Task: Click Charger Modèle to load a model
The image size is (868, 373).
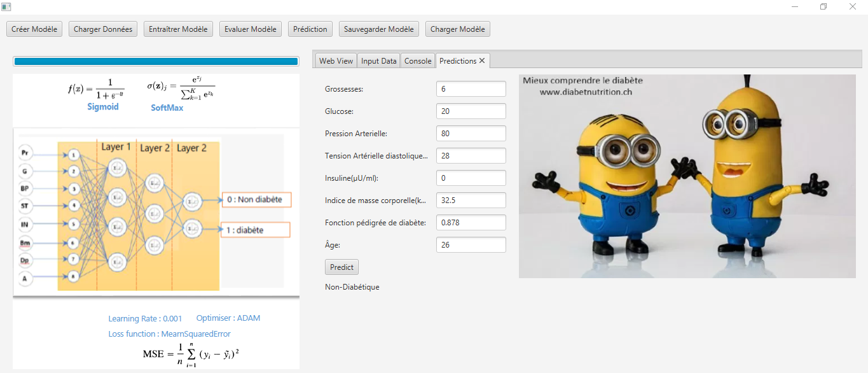Action: coord(457,29)
